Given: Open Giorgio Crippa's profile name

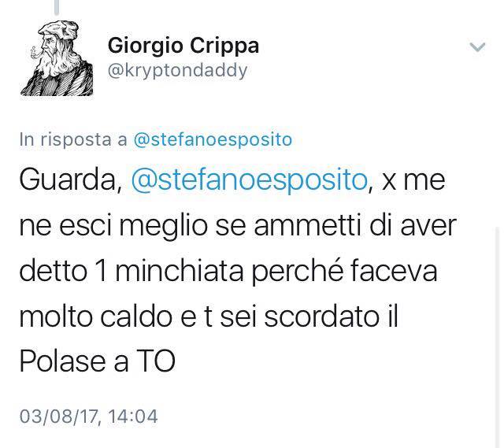Looking at the screenshot, I should (x=183, y=46).
